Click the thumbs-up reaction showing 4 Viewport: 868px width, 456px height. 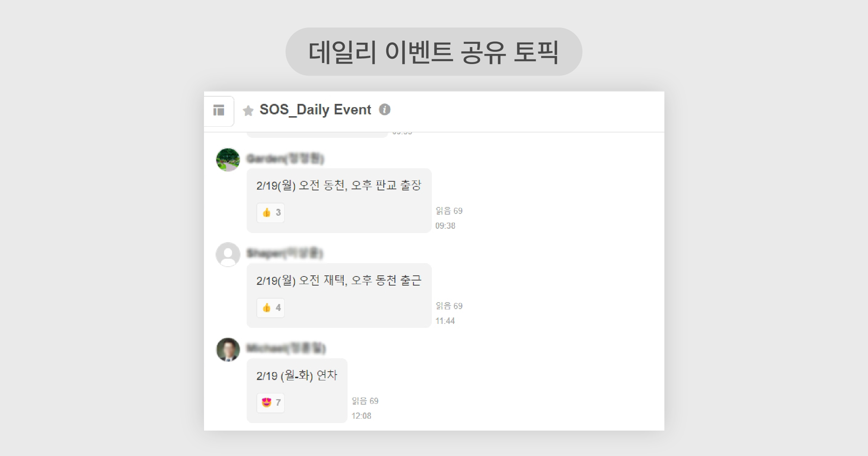(271, 308)
